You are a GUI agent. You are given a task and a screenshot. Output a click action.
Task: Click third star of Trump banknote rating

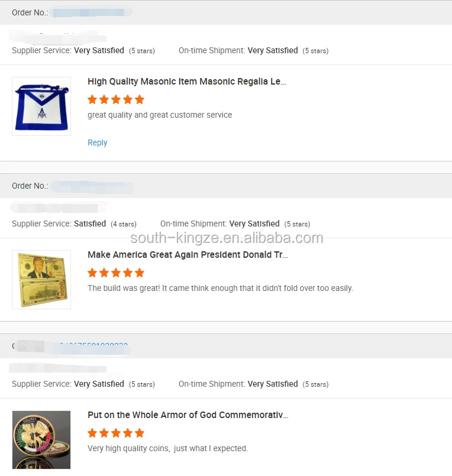click(116, 273)
